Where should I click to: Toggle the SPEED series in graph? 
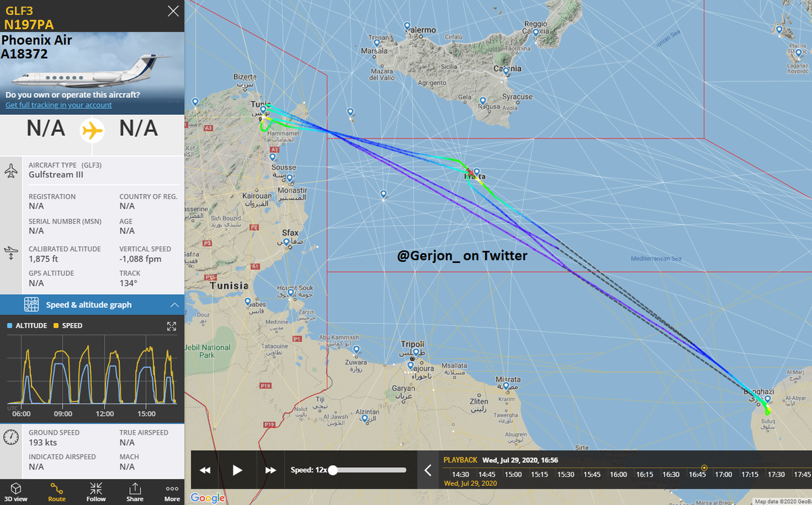[x=68, y=326]
